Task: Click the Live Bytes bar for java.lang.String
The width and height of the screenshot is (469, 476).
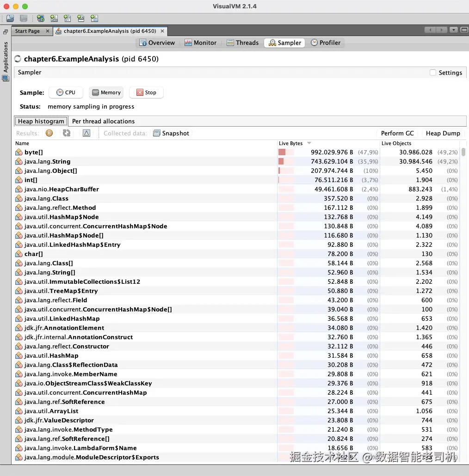Action: click(x=286, y=161)
